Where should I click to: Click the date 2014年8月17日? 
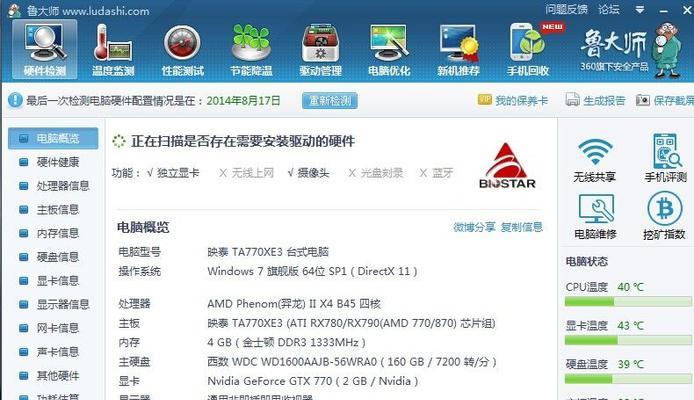(243, 100)
